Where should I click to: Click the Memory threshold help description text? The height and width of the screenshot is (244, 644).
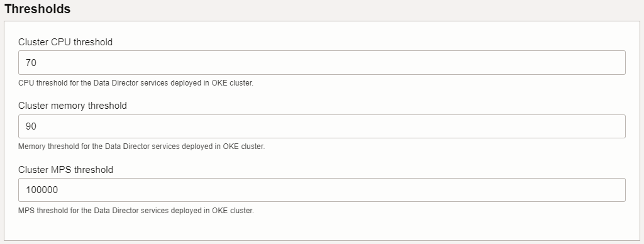point(142,147)
